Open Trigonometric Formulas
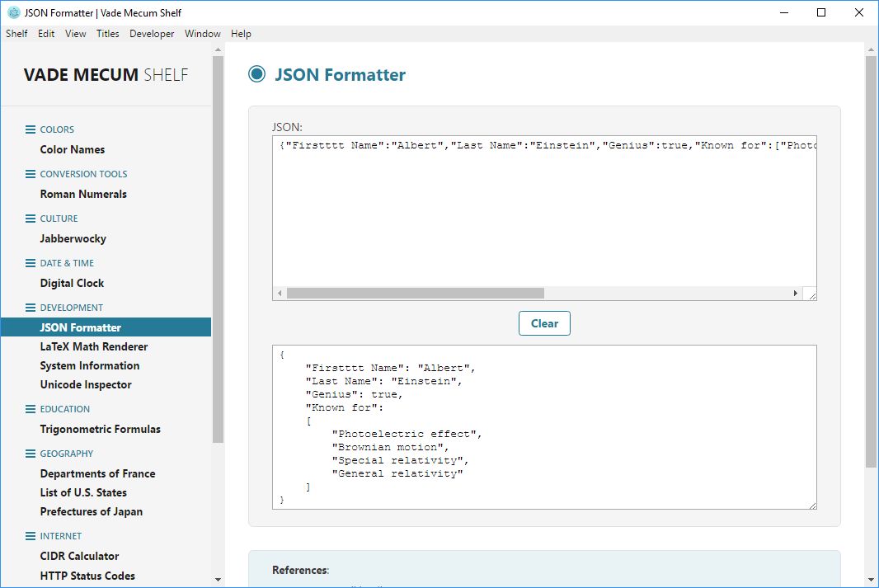The height and width of the screenshot is (588, 879). pyautogui.click(x=101, y=429)
